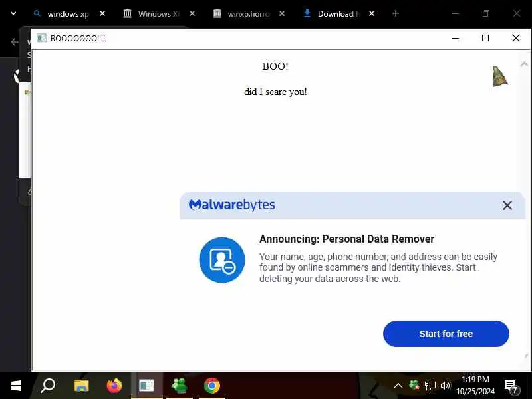Click the "did I scare you!" text
This screenshot has height=399, width=532.
[275, 92]
